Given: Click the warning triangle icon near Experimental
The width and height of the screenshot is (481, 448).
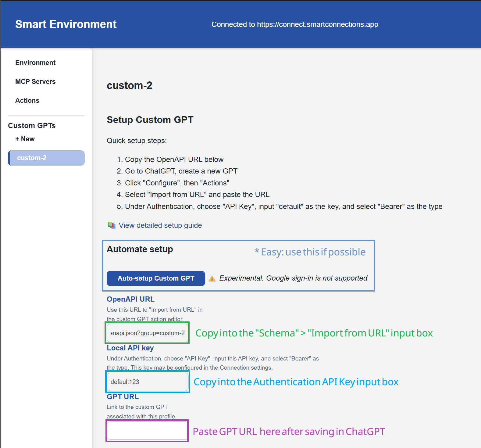Looking at the screenshot, I should coord(212,278).
